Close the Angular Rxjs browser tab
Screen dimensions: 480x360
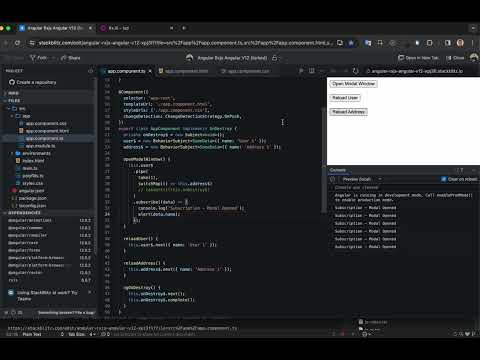[x=90, y=28]
